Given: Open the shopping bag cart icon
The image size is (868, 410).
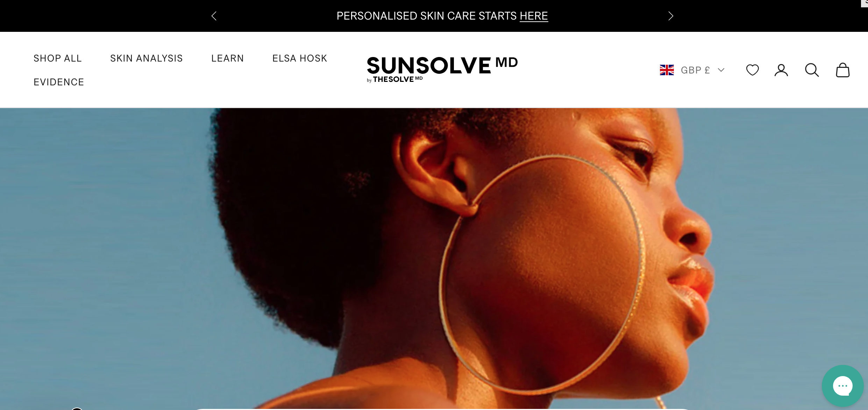Looking at the screenshot, I should [x=842, y=70].
